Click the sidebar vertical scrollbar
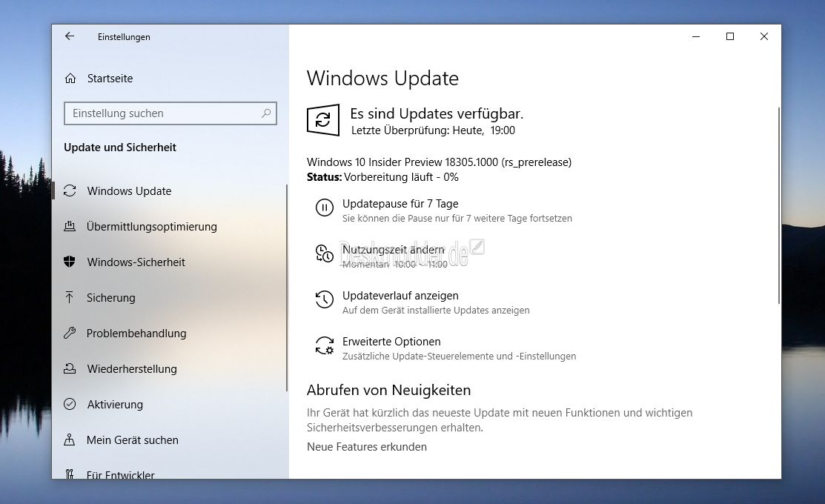This screenshot has height=504, width=825. pos(287,288)
